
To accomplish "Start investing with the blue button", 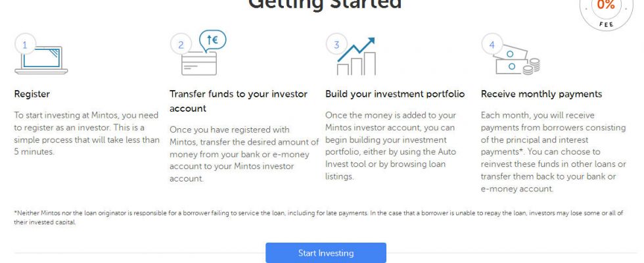I will pyautogui.click(x=326, y=252).
